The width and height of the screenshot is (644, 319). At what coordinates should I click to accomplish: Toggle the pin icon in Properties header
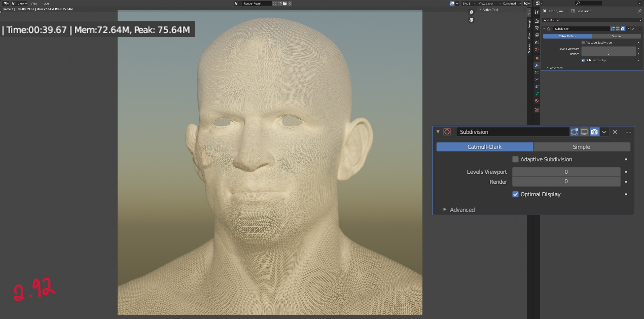(639, 11)
